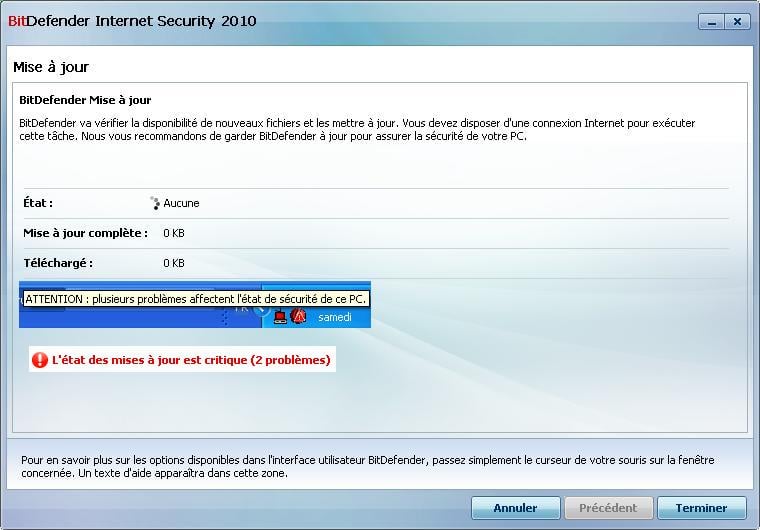Click the 'Aucune' status value
The image size is (760, 530).
click(x=181, y=203)
